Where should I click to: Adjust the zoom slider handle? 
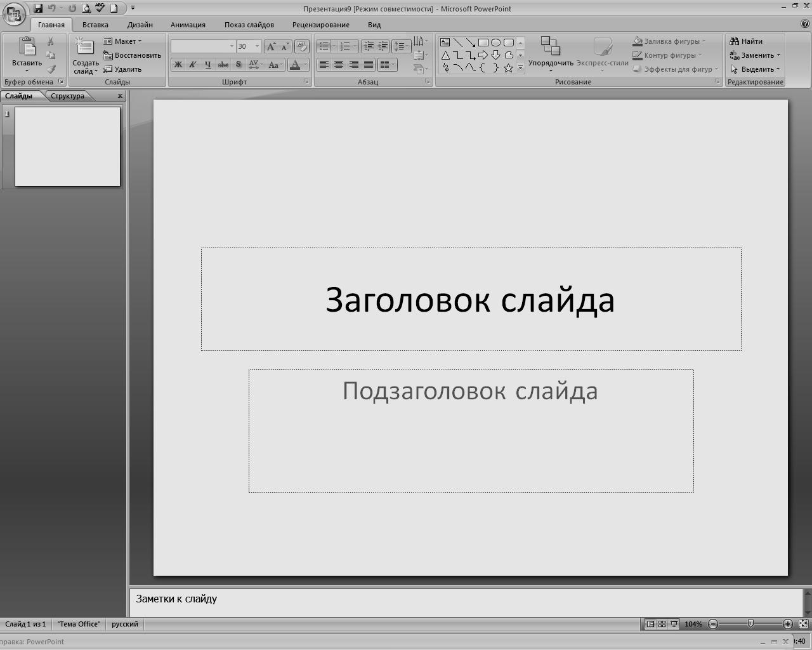(750, 624)
